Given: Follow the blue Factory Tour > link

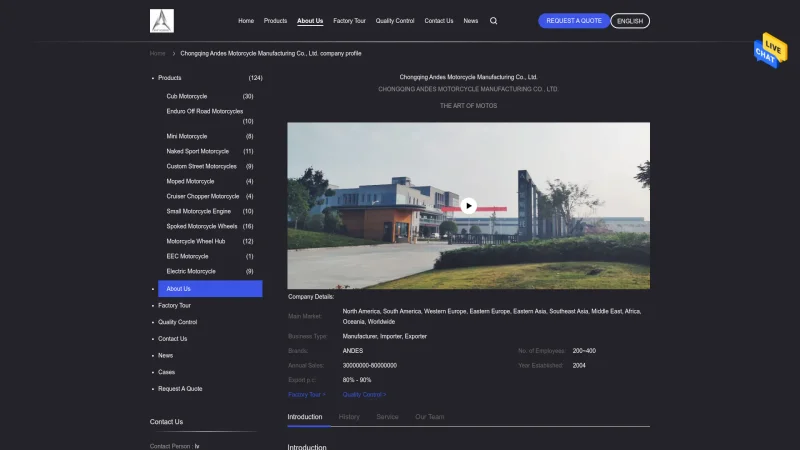Looking at the screenshot, I should [307, 395].
